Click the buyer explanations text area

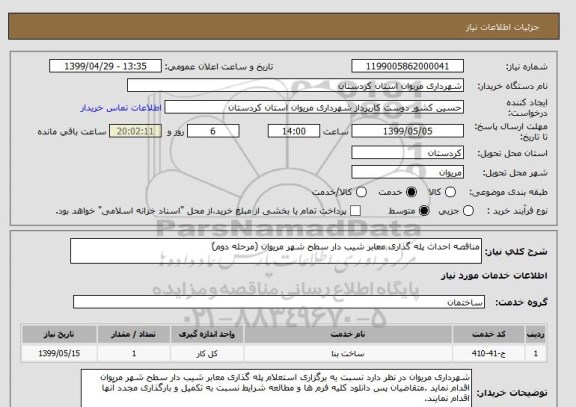coord(276,388)
